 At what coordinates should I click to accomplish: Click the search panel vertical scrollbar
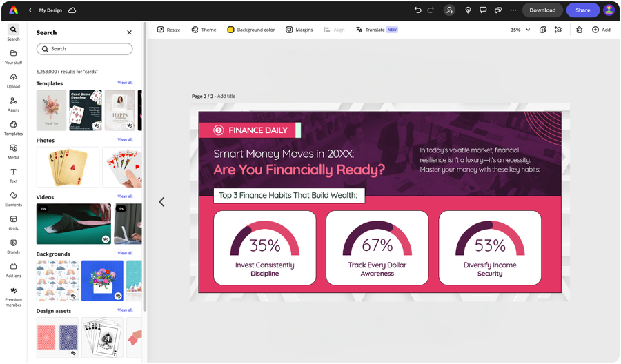(145, 166)
